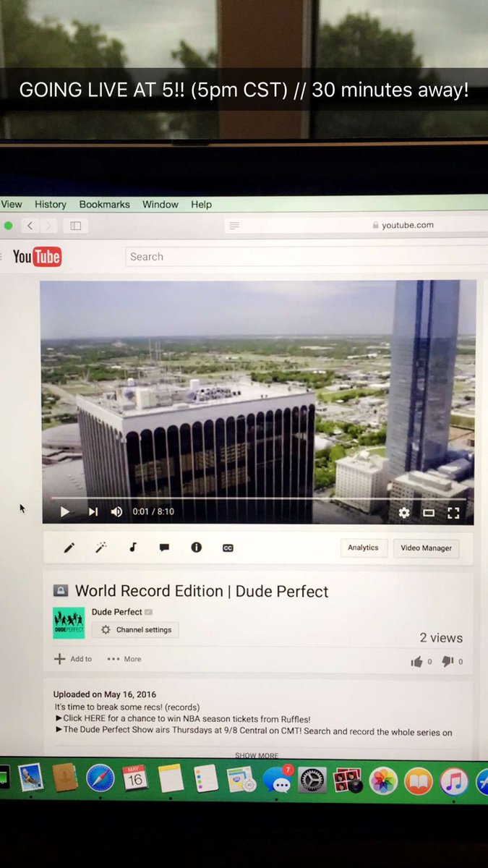488x868 pixels.
Task: Play the video with the play button
Action: (x=65, y=512)
